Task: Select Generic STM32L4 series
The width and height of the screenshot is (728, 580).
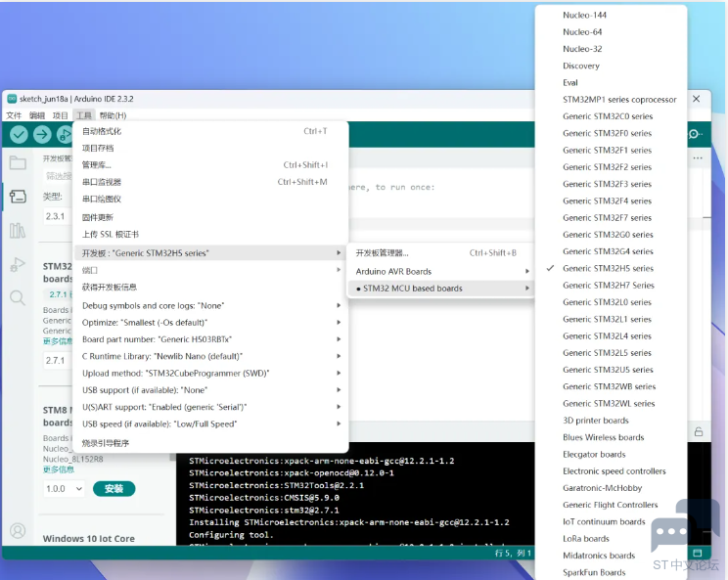Action: 611,335
